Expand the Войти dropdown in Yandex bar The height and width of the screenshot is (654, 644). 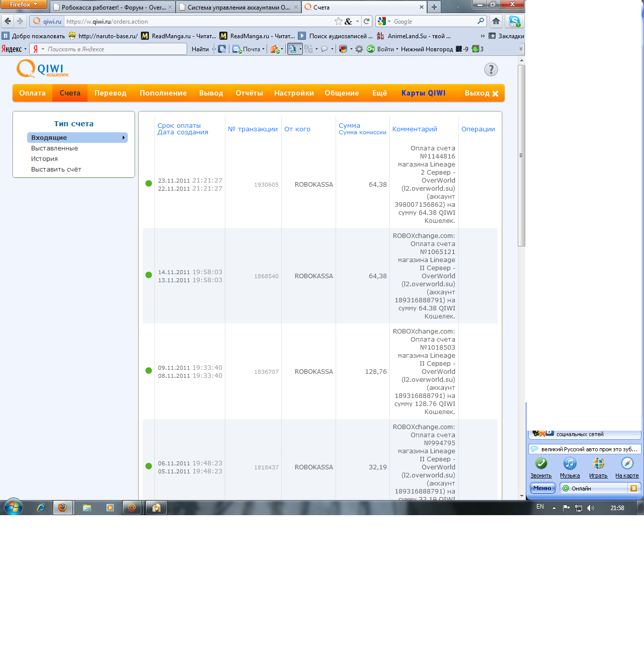click(397, 49)
